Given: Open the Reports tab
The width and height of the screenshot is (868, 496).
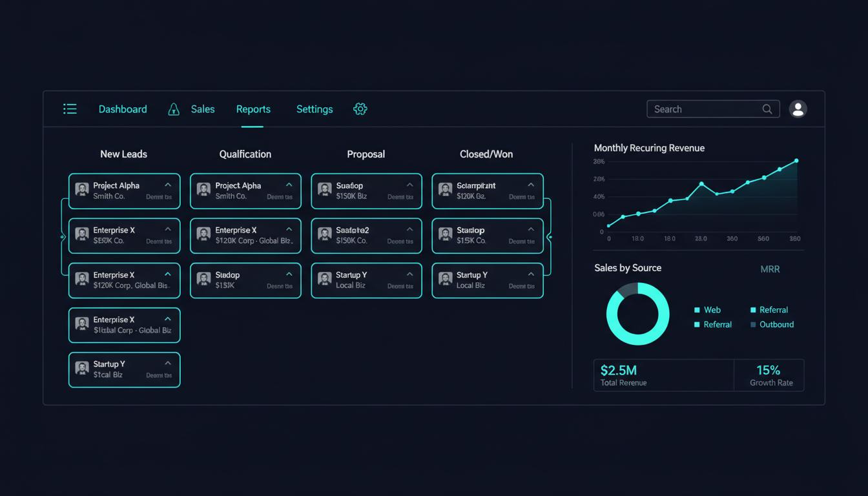Looking at the screenshot, I should [253, 109].
